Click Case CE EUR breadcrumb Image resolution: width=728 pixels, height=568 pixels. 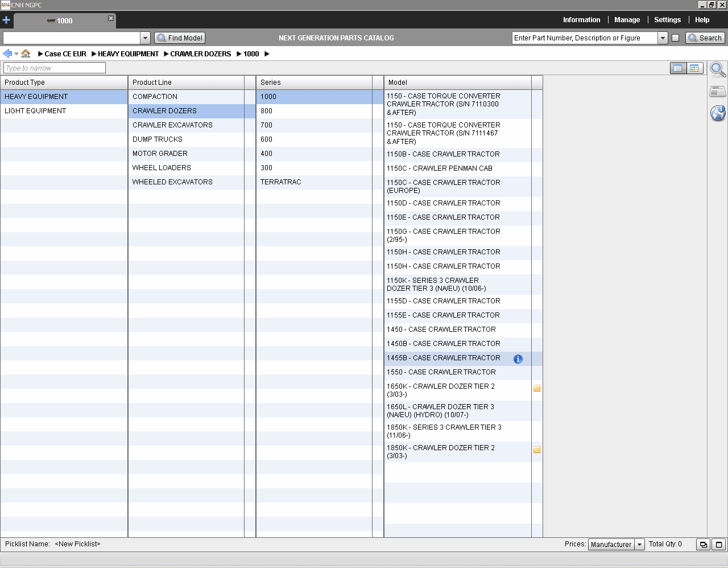pyautogui.click(x=65, y=54)
